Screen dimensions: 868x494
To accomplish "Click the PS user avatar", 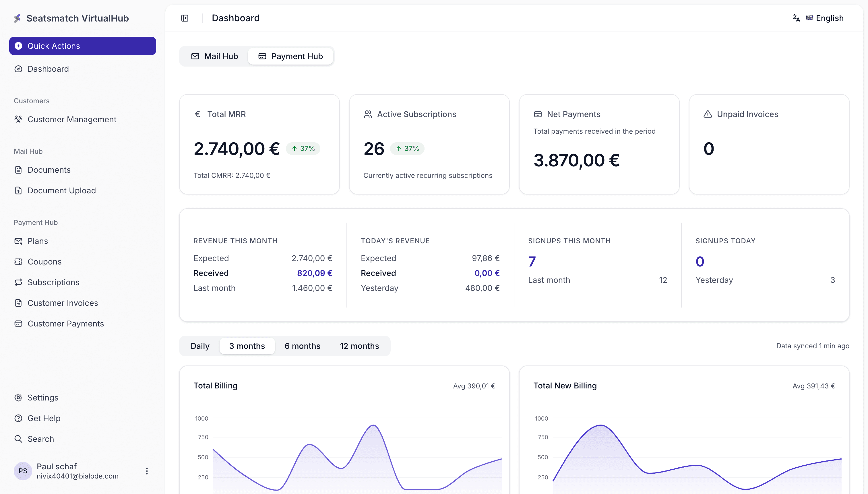I will (23, 471).
